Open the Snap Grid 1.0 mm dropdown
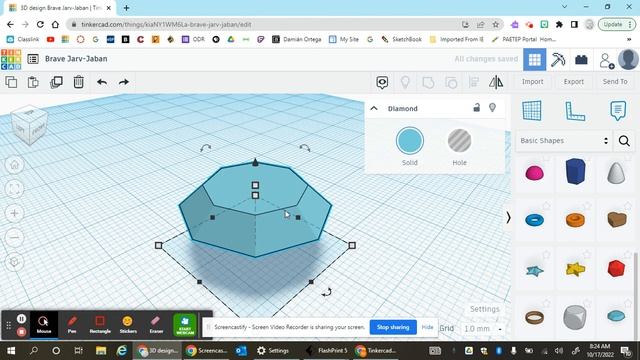 483,329
